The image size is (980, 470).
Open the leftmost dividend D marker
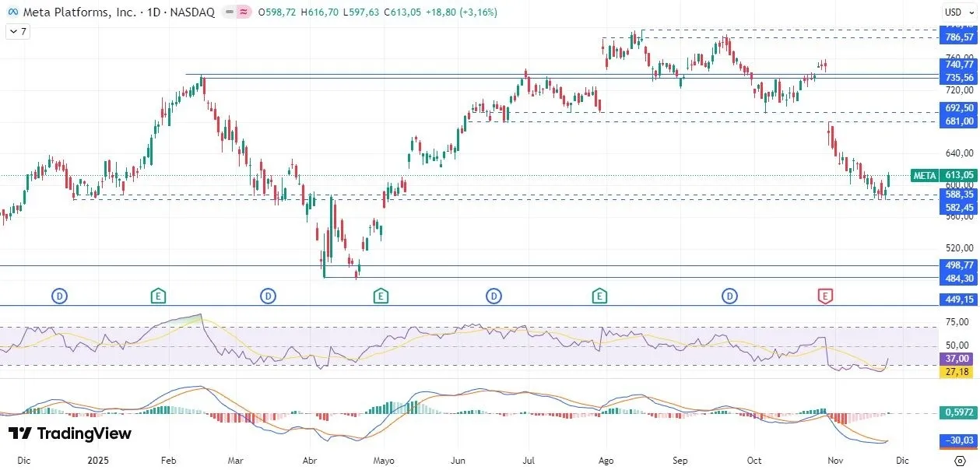point(60,295)
